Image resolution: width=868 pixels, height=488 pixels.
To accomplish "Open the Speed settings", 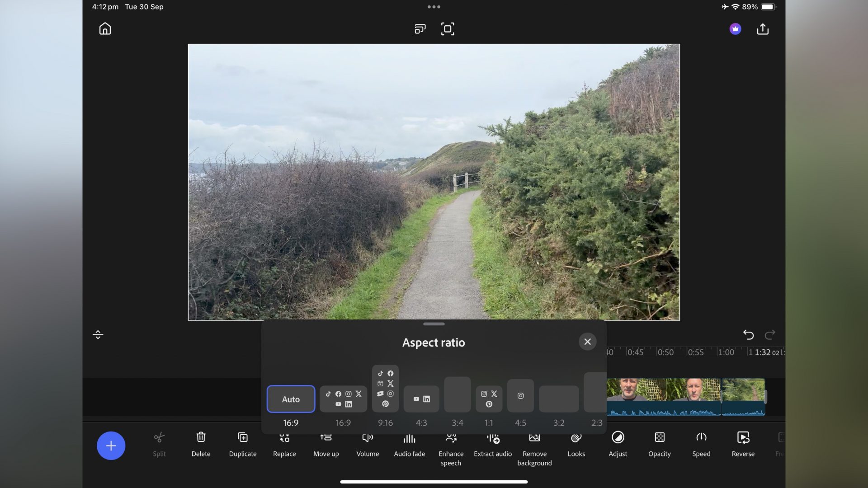I will [x=701, y=445].
